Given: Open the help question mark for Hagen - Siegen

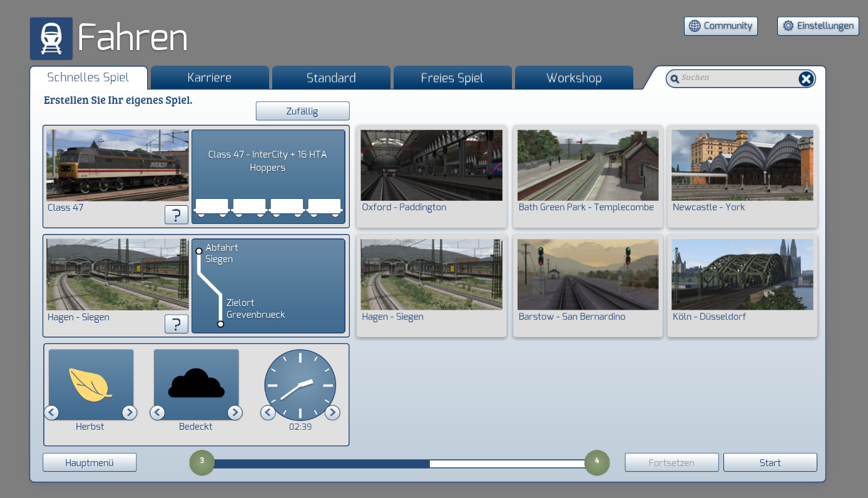Looking at the screenshot, I should [x=176, y=324].
